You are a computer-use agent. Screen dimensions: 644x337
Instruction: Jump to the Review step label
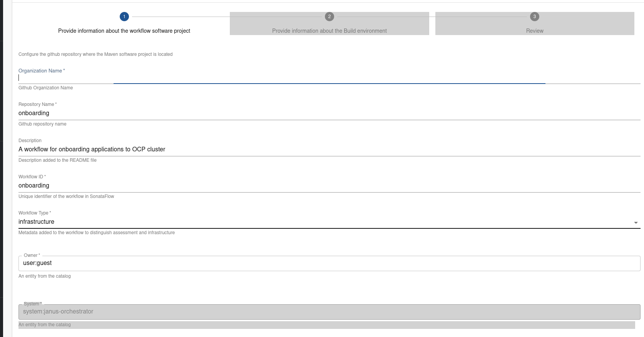pyautogui.click(x=535, y=31)
